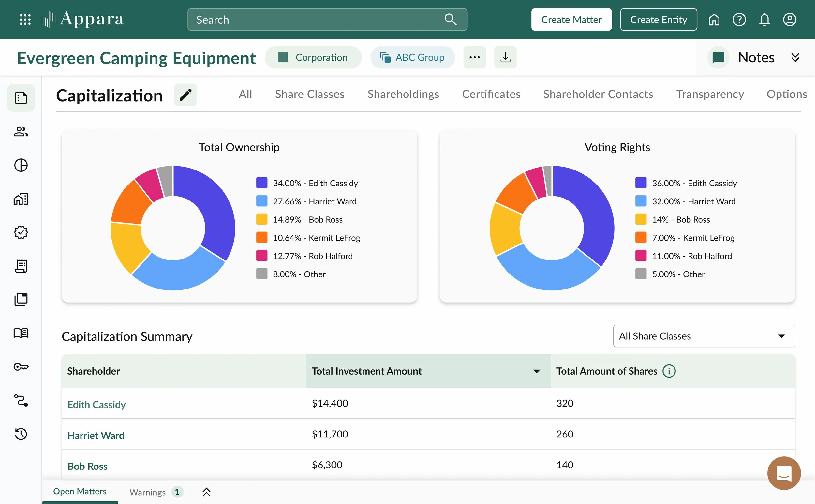
Task: Open the people sidebar icon
Action: pos(21,132)
